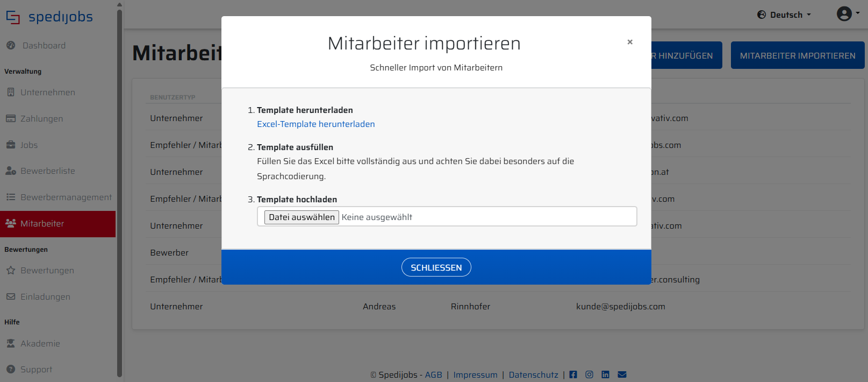Click the Zahlungen credit card icon
Viewport: 868px width, 382px height.
[11, 118]
